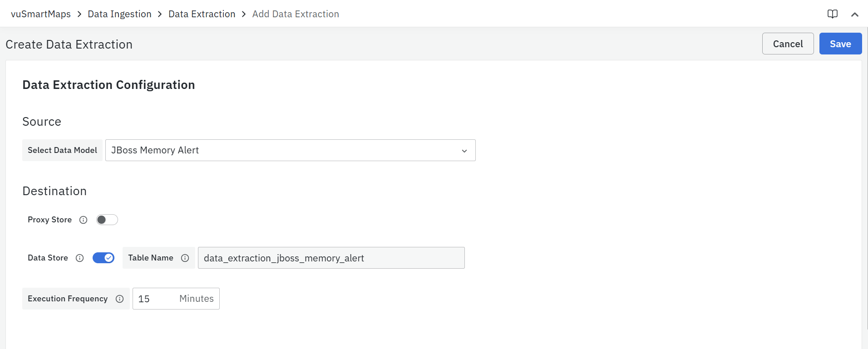Show the Table Name info tooltip icon
This screenshot has width=868, height=349.
[x=185, y=258]
